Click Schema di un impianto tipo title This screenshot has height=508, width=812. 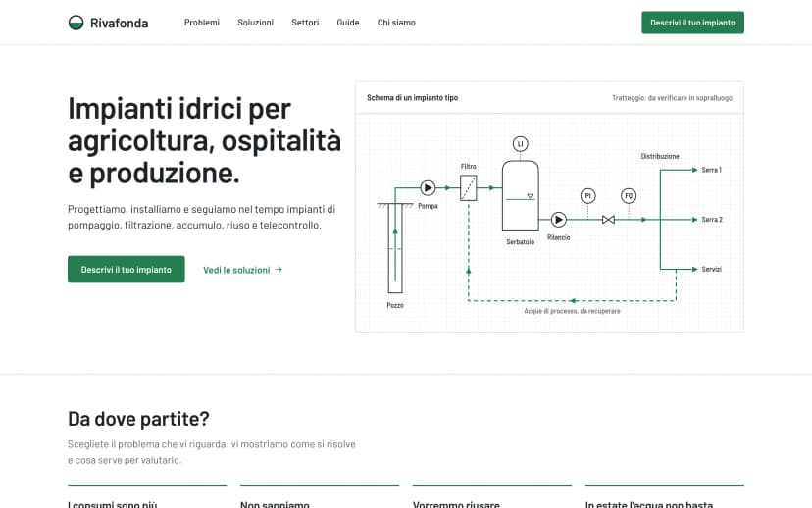click(x=412, y=98)
